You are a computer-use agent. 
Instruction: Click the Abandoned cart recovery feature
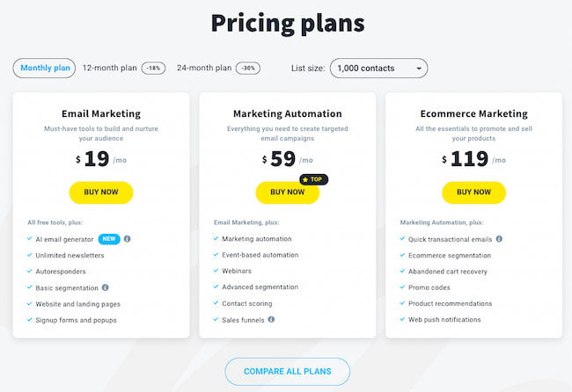coord(448,271)
